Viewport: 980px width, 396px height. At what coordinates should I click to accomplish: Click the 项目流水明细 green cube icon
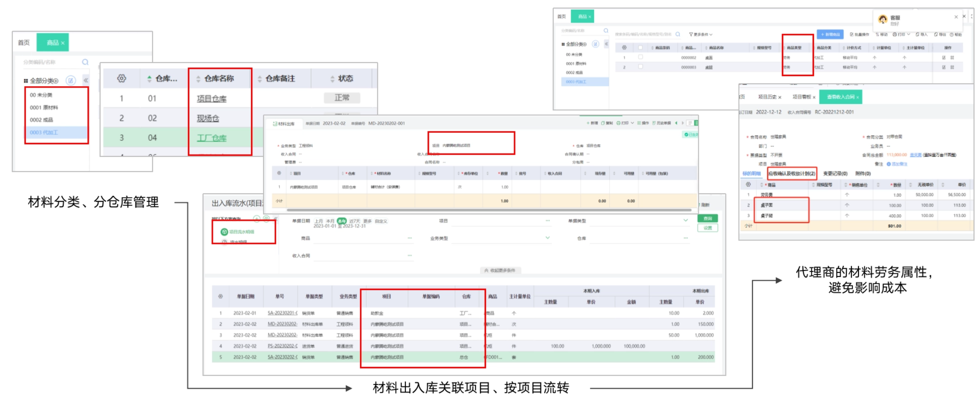point(224,232)
